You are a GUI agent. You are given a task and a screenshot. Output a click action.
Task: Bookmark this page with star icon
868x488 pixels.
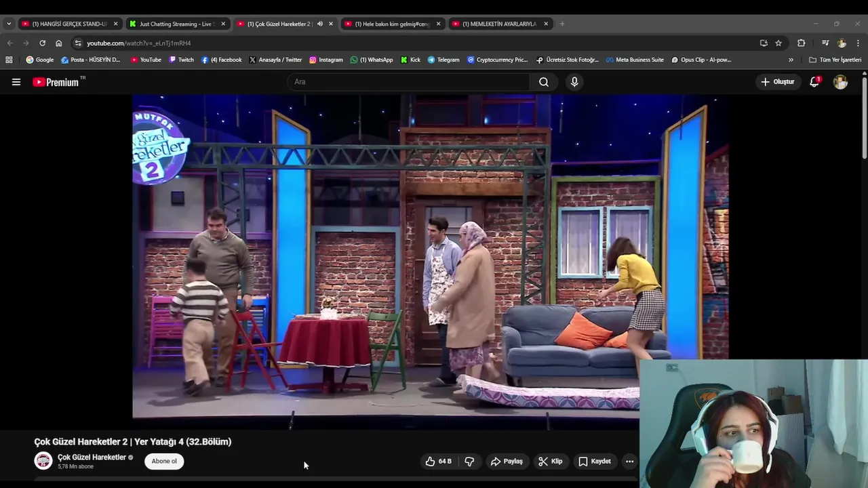(x=778, y=43)
